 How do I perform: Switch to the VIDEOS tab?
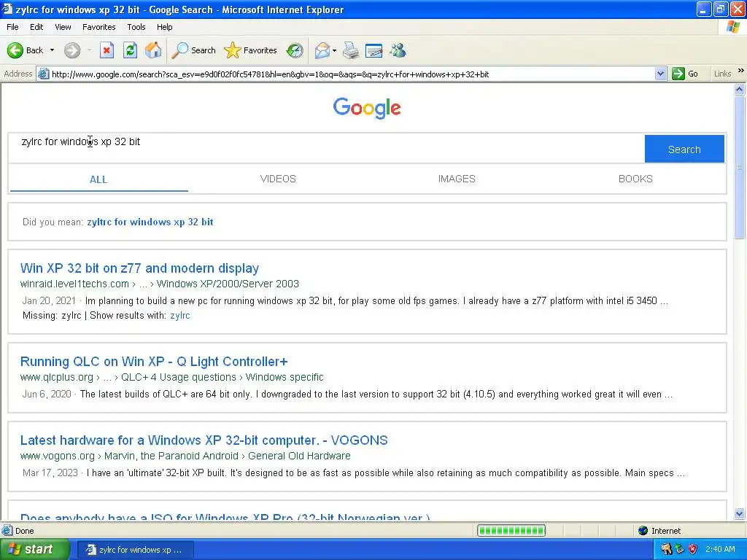tap(278, 179)
